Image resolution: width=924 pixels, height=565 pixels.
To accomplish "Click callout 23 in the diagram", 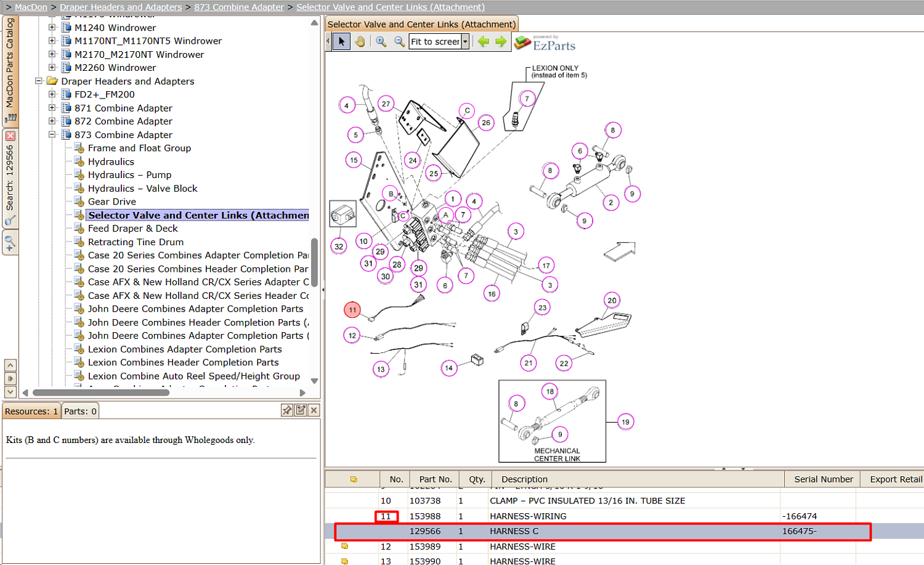I will click(x=542, y=307).
